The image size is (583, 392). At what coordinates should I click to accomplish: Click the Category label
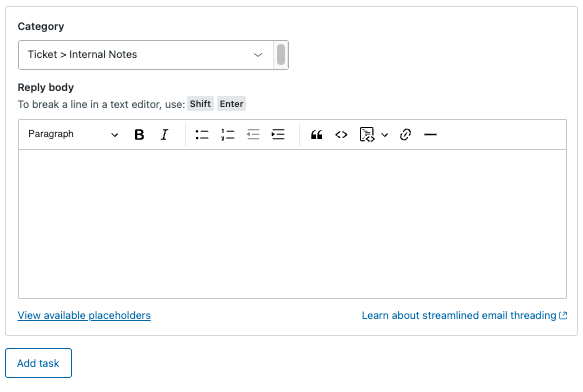(41, 26)
